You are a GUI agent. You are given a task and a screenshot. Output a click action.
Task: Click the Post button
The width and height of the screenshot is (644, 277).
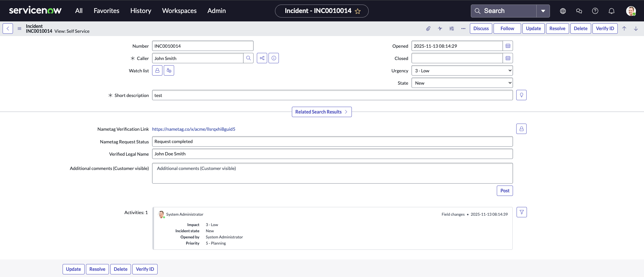[505, 191]
